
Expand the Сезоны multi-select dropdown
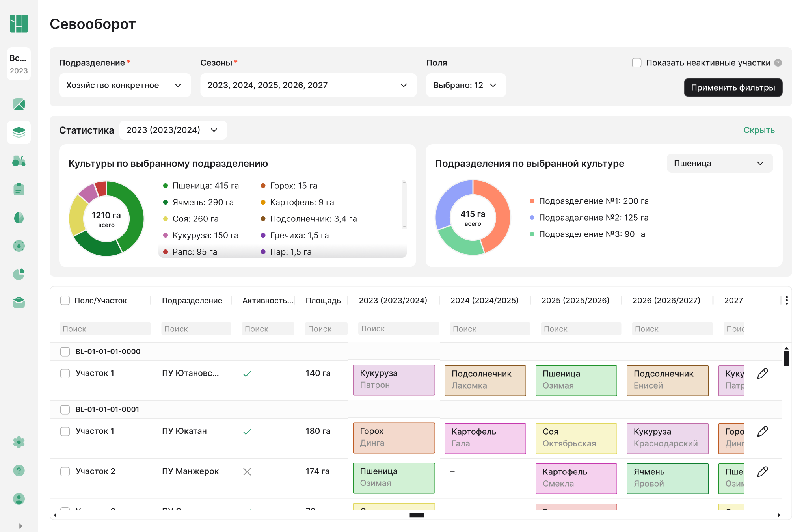(308, 85)
